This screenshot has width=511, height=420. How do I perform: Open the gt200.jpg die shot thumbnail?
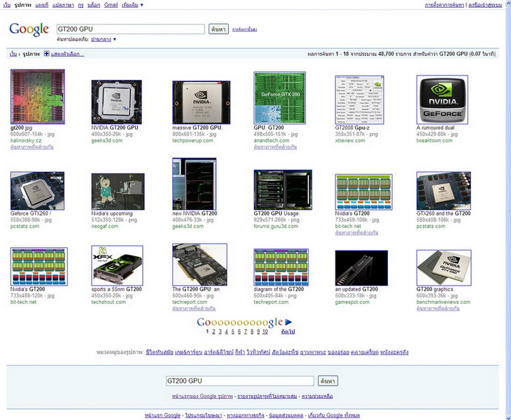(38, 97)
